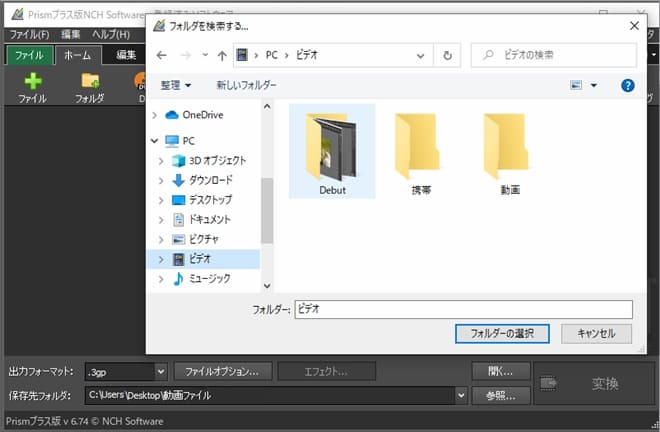Click フォルダーの選択 button
Viewport: 660px width, 432px height.
[x=502, y=333]
